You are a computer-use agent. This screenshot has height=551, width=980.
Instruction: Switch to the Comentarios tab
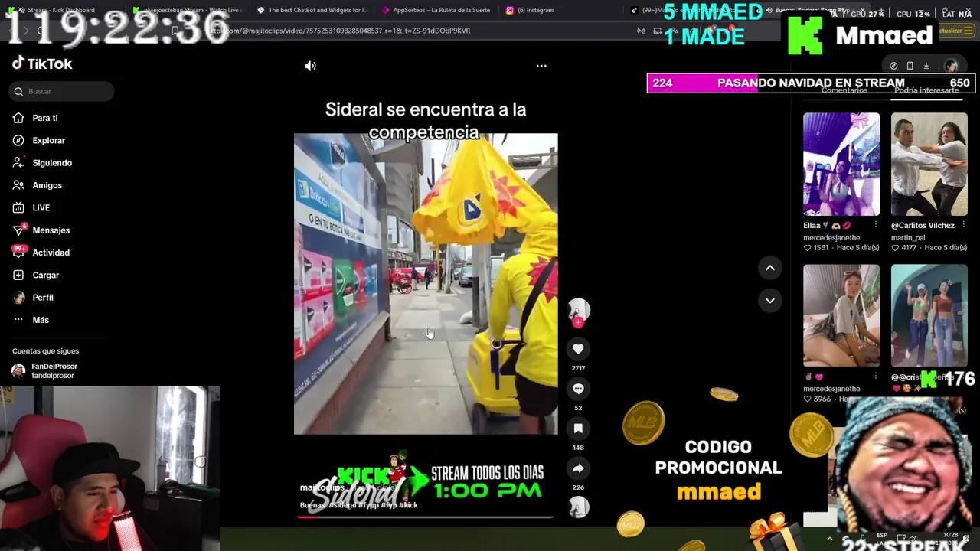[x=844, y=90]
